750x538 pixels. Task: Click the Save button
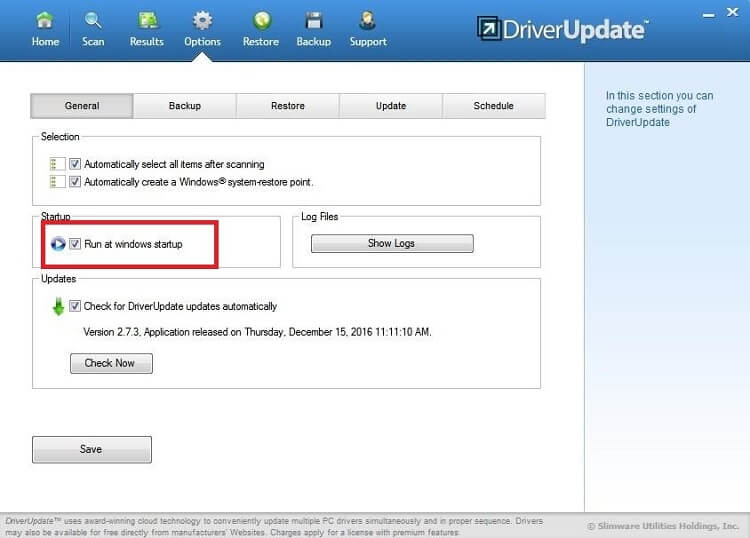(x=92, y=450)
